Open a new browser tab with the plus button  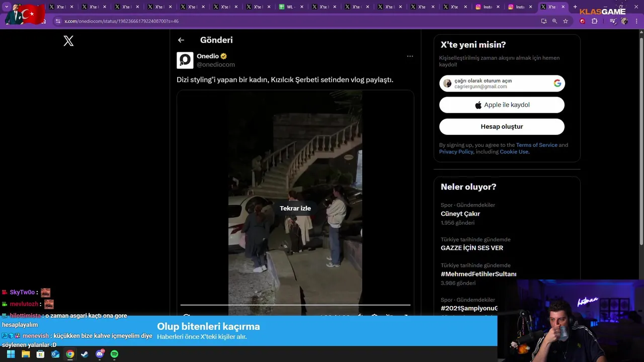click(x=575, y=7)
